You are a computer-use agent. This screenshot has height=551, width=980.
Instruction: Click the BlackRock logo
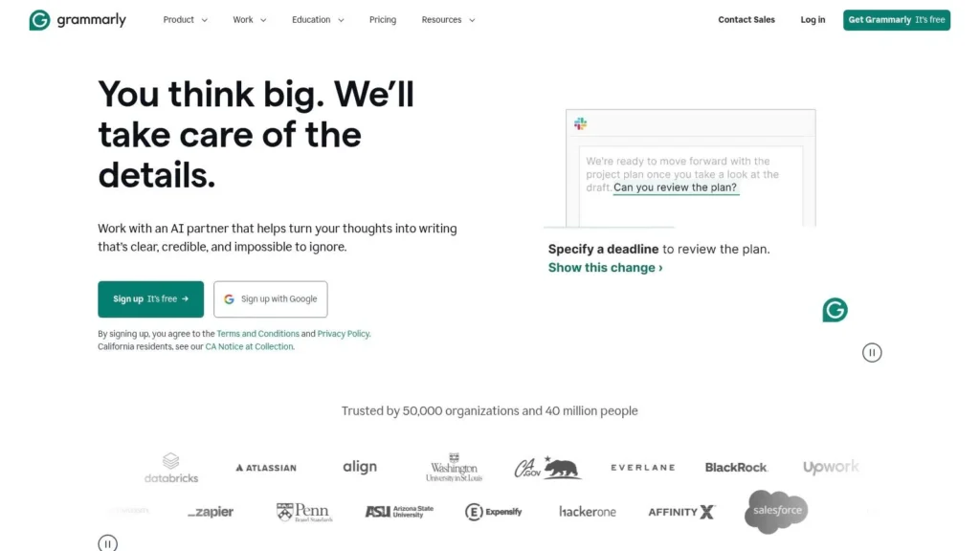(x=736, y=467)
